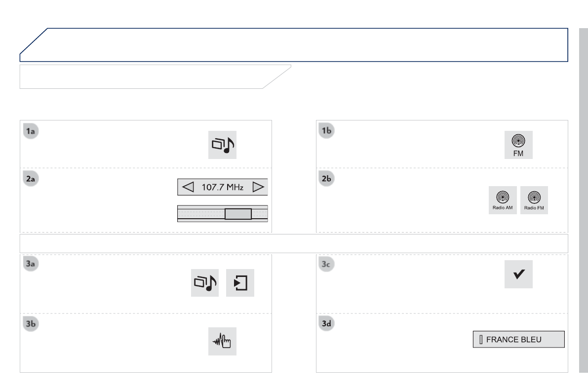
Task: Confirm with the checkmark icon
Action: coord(518,274)
